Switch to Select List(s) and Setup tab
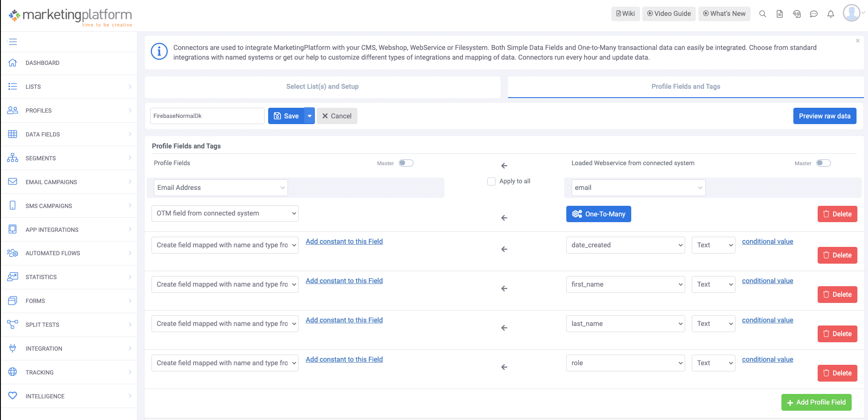The image size is (868, 420). 322,87
